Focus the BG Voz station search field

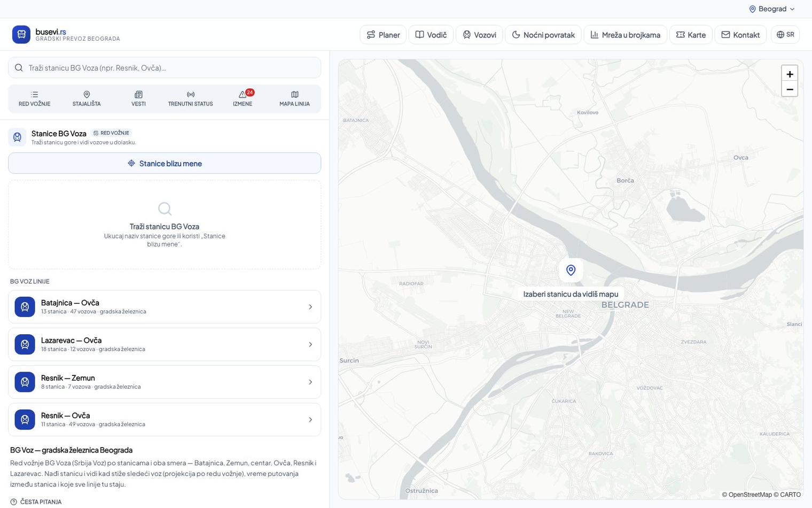tap(165, 68)
